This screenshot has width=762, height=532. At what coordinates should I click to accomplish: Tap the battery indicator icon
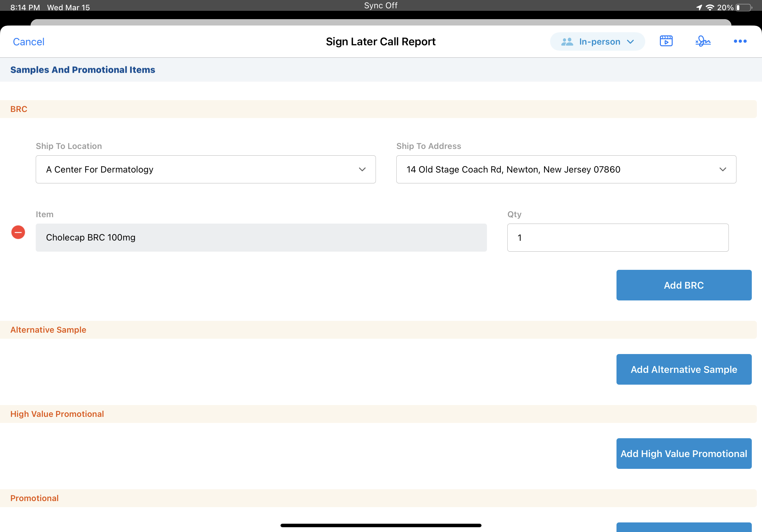tap(744, 7)
